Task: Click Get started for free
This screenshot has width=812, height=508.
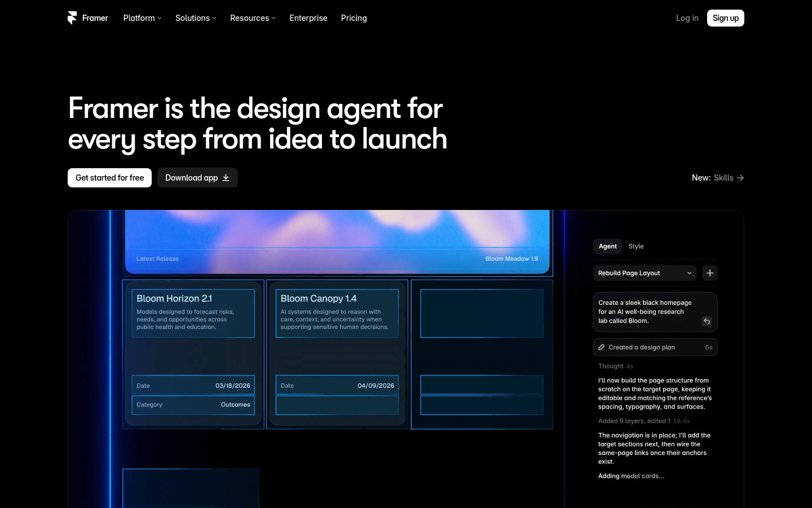Action: point(109,178)
